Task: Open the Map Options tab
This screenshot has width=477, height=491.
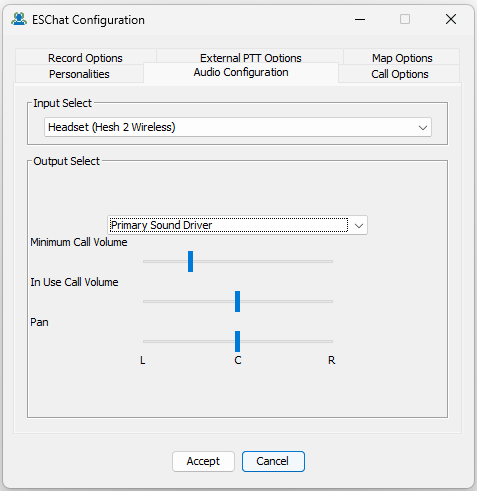Action: point(402,57)
